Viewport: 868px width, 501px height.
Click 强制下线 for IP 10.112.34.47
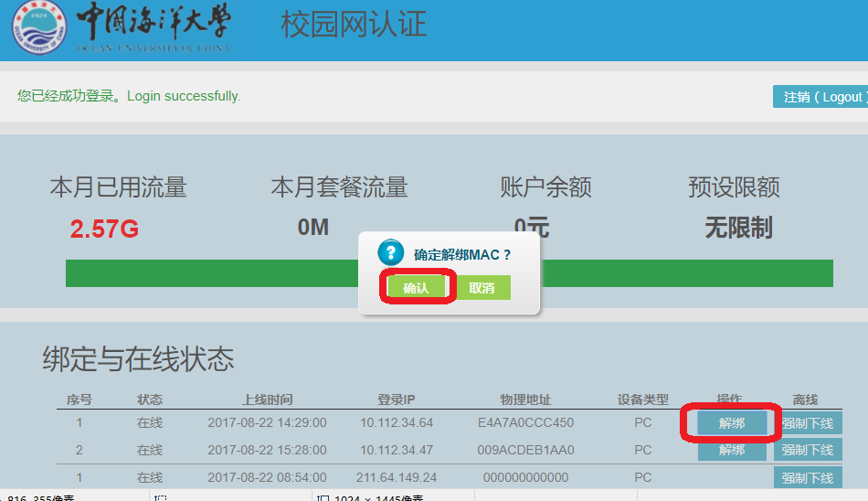pyautogui.click(x=808, y=450)
